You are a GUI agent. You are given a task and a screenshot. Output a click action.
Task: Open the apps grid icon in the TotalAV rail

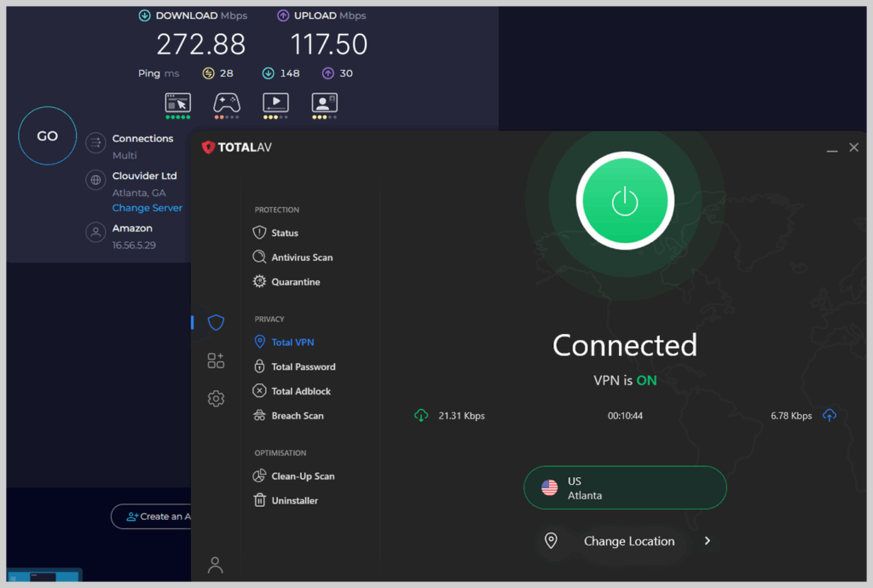[x=216, y=360]
